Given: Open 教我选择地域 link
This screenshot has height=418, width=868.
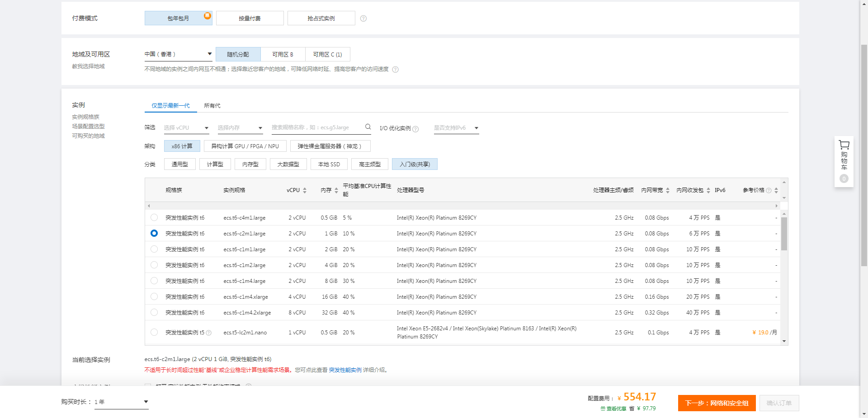Looking at the screenshot, I should [x=88, y=66].
